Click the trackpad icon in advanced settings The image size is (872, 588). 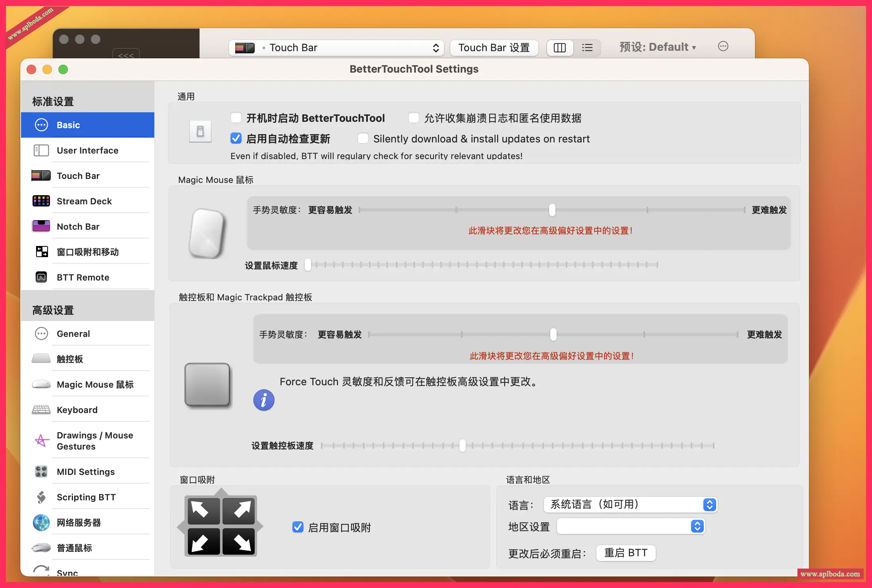41,359
